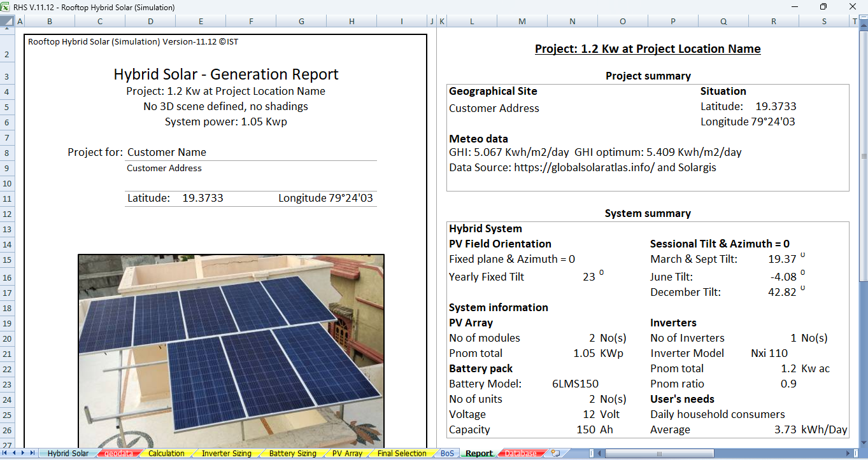This screenshot has width=868, height=460.
Task: Jump to first sheet with navigation arrow
Action: click(x=6, y=453)
